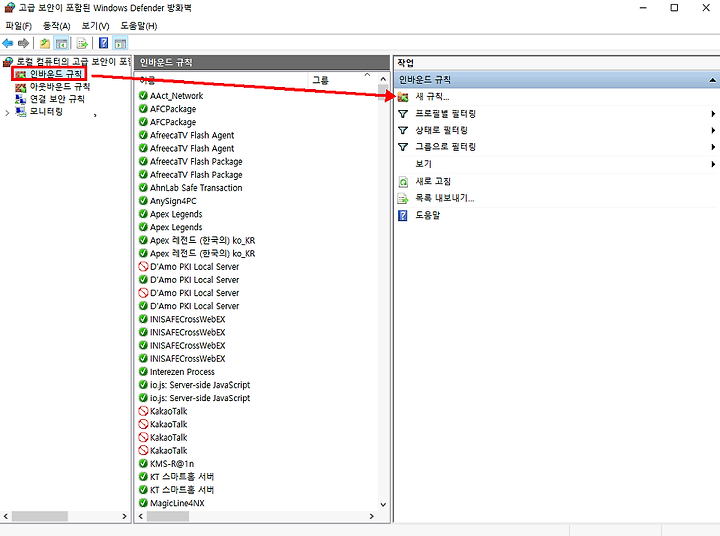Image resolution: width=720 pixels, height=536 pixels.
Task: Select 아웃바운드 규칙 in the tree
Action: tap(60, 86)
